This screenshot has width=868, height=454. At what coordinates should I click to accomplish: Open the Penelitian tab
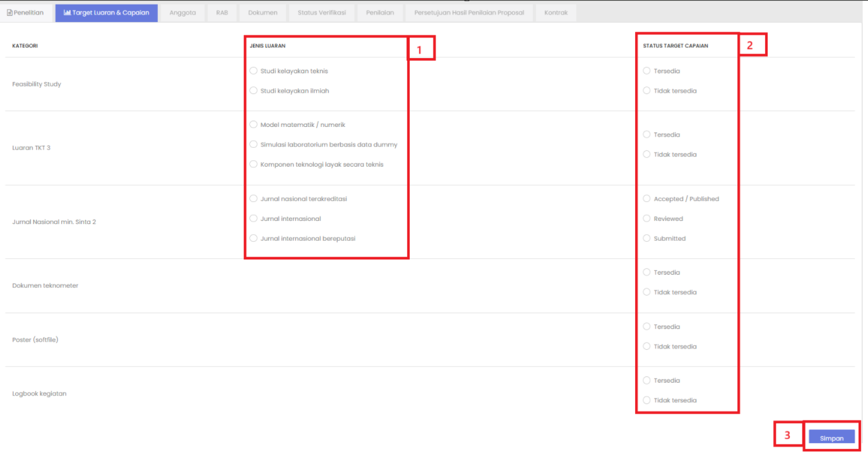point(25,13)
